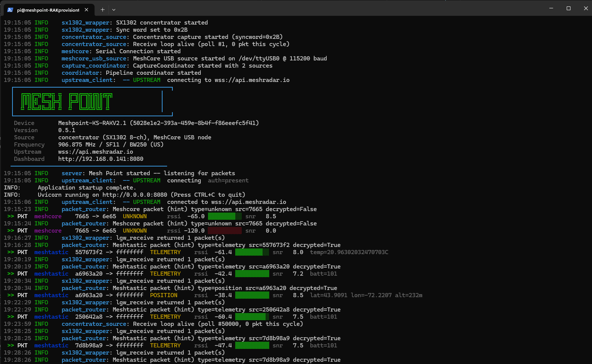
Task: Click the RSSI bar for rssi -61.4
Action: point(252,252)
